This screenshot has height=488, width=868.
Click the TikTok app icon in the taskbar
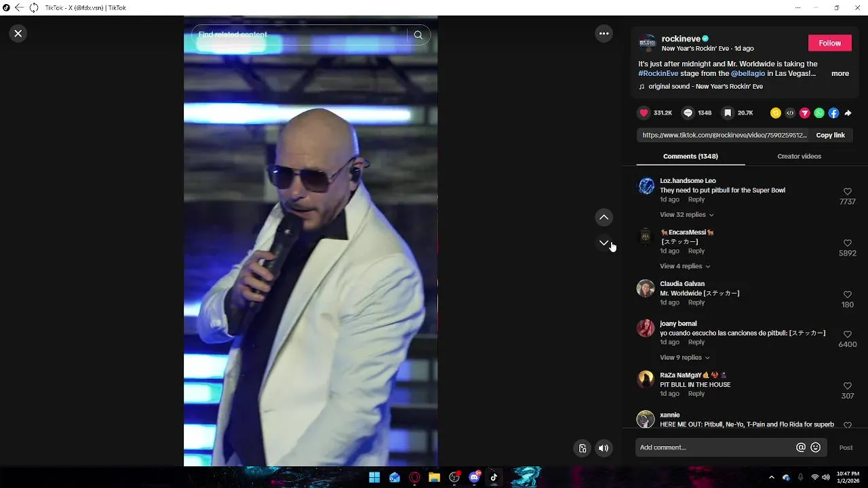494,477
